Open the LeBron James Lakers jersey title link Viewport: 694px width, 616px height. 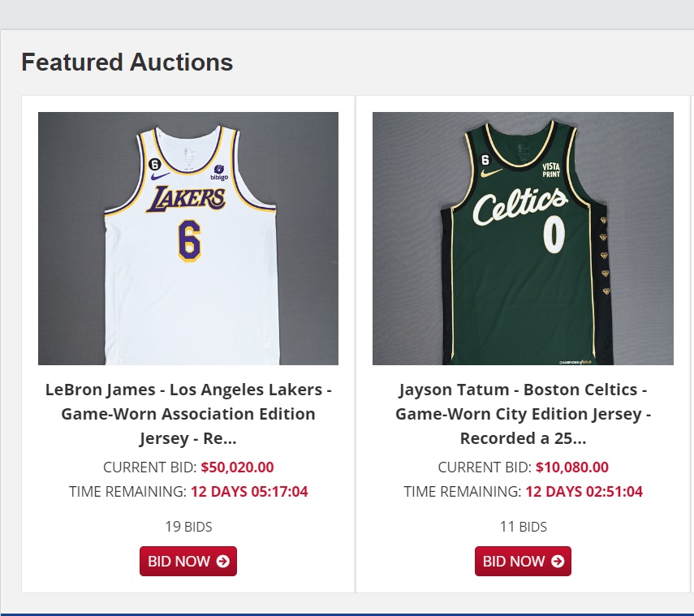[x=188, y=414]
